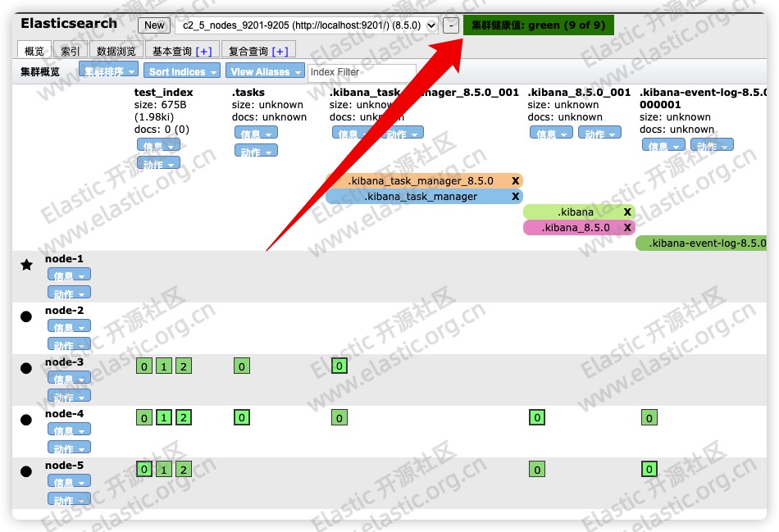Click test_index shard 2 on node-3
Viewport: 779px width, 532px height.
184,366
